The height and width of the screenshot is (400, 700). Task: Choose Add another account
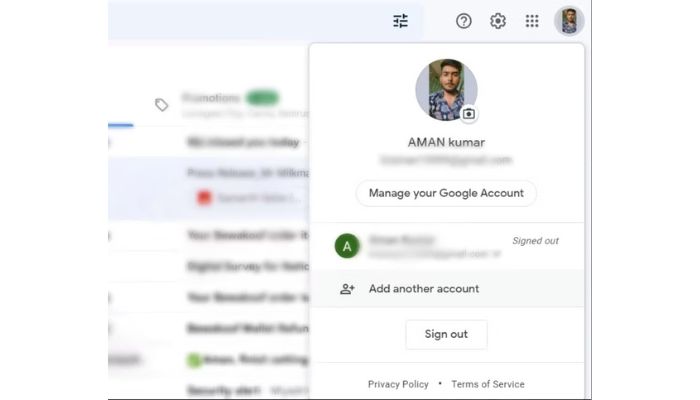[x=446, y=289]
